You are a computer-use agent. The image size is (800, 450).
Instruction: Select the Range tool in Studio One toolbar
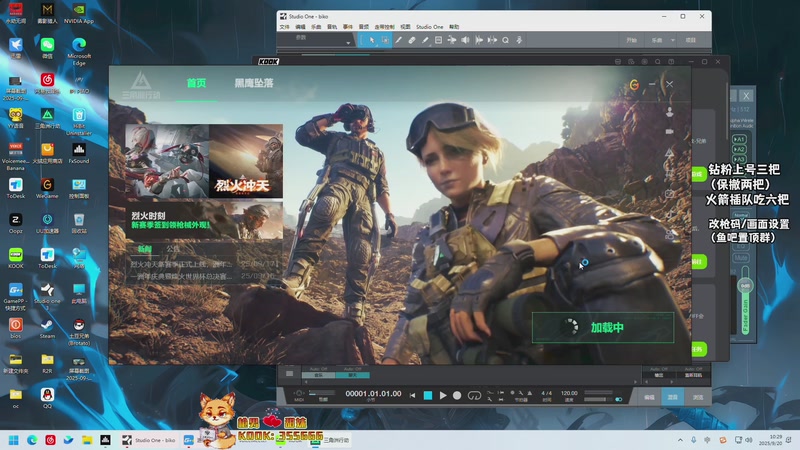coord(385,40)
